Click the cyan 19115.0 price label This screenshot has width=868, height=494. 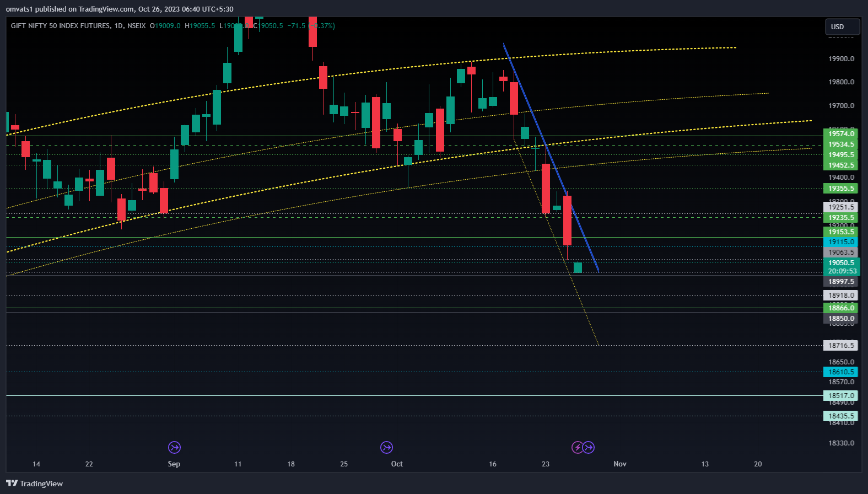(x=841, y=242)
